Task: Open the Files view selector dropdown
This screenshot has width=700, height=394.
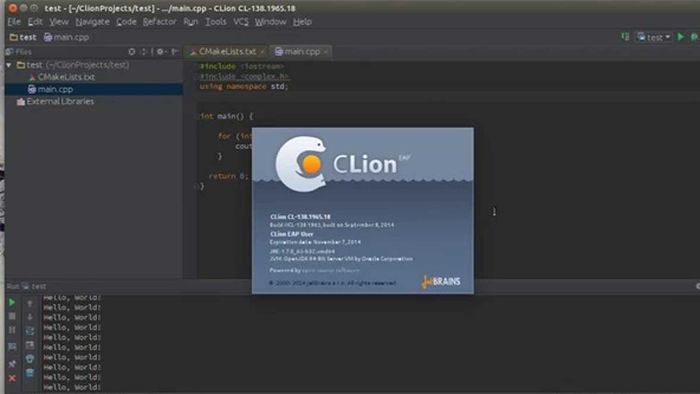Action: pos(20,52)
